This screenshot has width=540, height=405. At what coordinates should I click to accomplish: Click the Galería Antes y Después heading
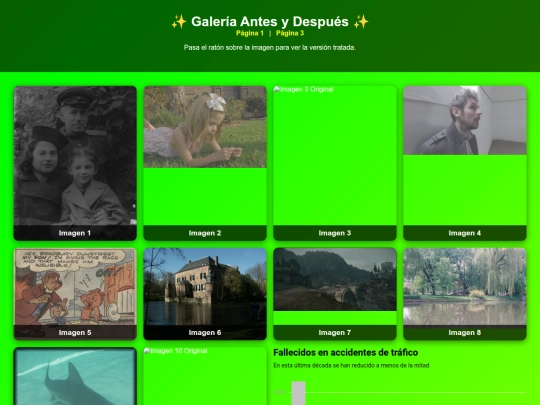pyautogui.click(x=270, y=21)
